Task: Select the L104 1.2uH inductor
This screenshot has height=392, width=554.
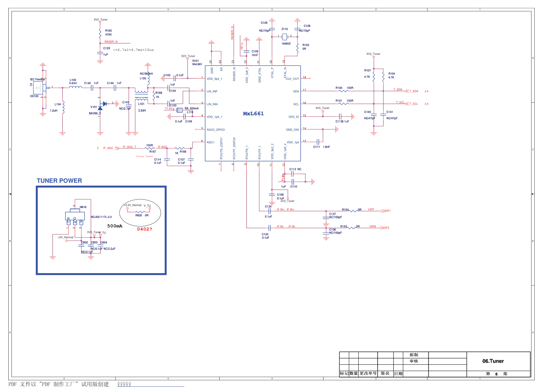Action: (62, 107)
